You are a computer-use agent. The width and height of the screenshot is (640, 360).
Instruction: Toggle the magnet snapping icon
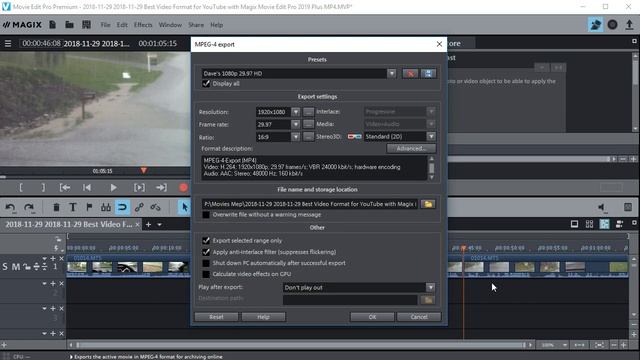(122, 207)
